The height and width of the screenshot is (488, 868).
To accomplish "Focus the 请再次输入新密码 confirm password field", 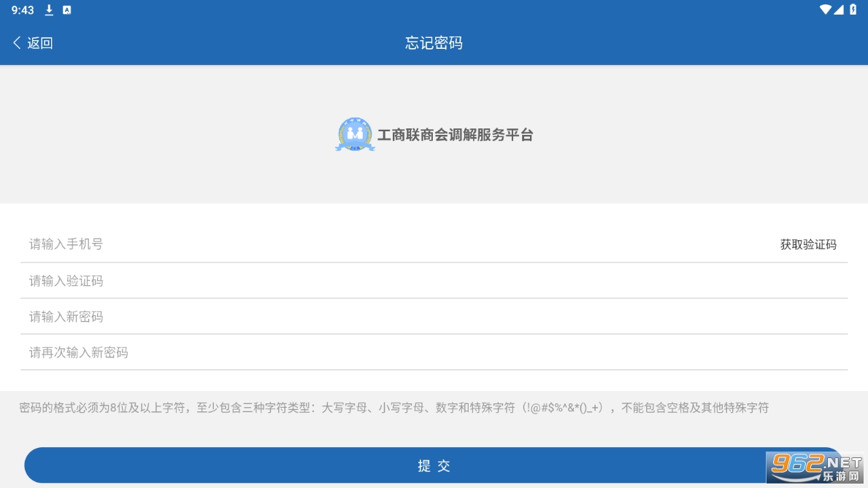I will pyautogui.click(x=434, y=352).
